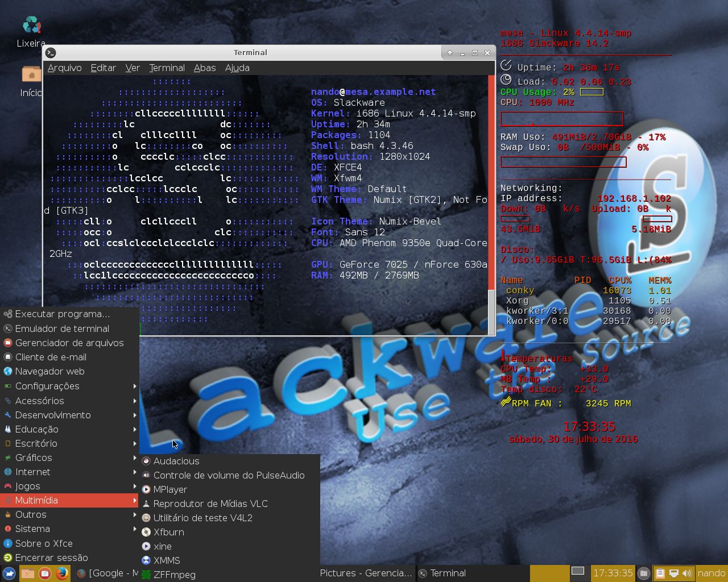The height and width of the screenshot is (582, 728).
Task: Open the Editar menu in Terminal
Action: [104, 68]
